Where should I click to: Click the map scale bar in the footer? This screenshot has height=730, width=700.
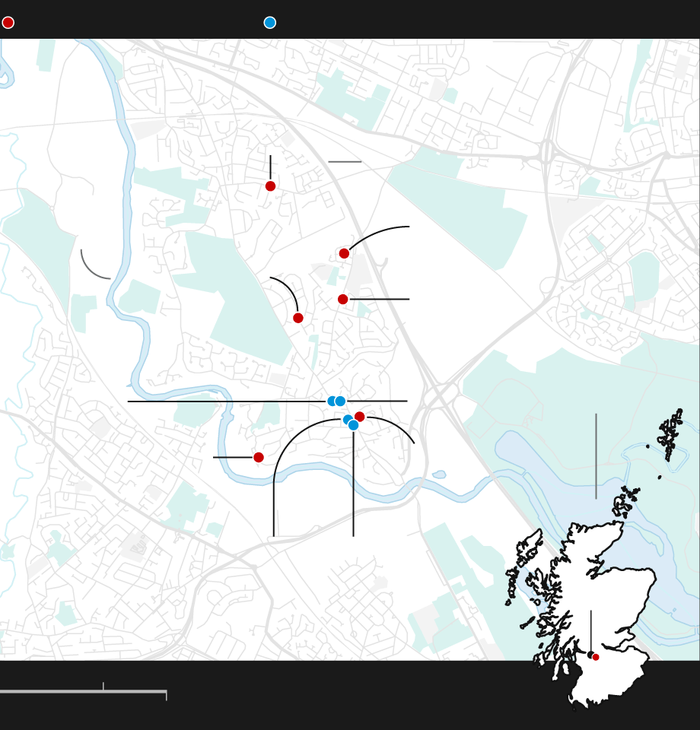(x=84, y=692)
